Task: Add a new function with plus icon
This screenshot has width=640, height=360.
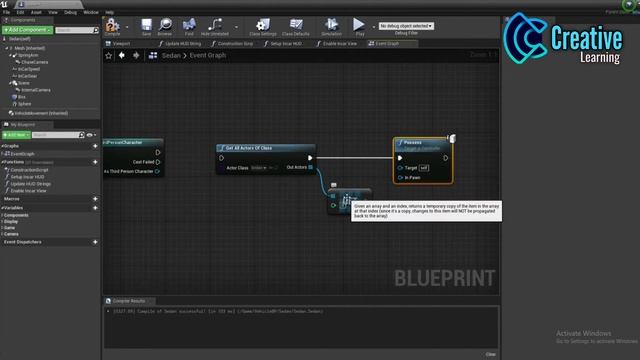Action: [x=95, y=162]
